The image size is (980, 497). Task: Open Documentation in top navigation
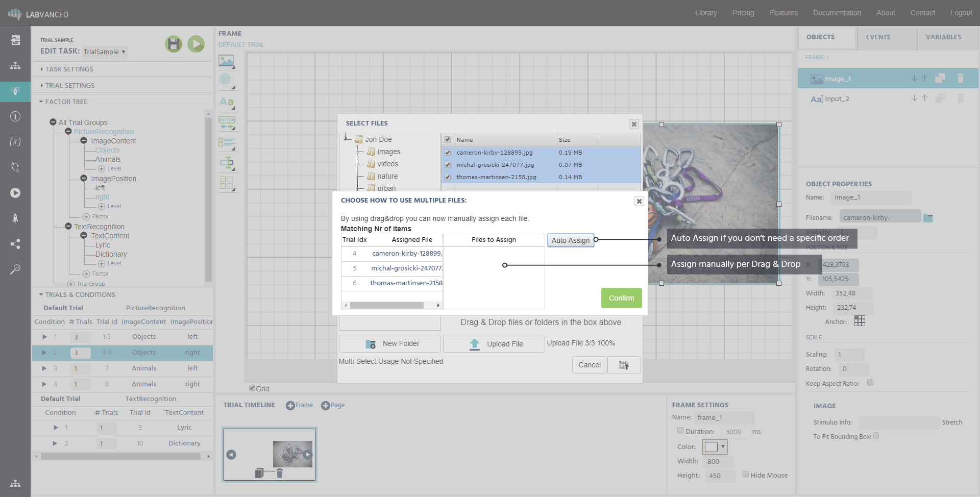[837, 13]
